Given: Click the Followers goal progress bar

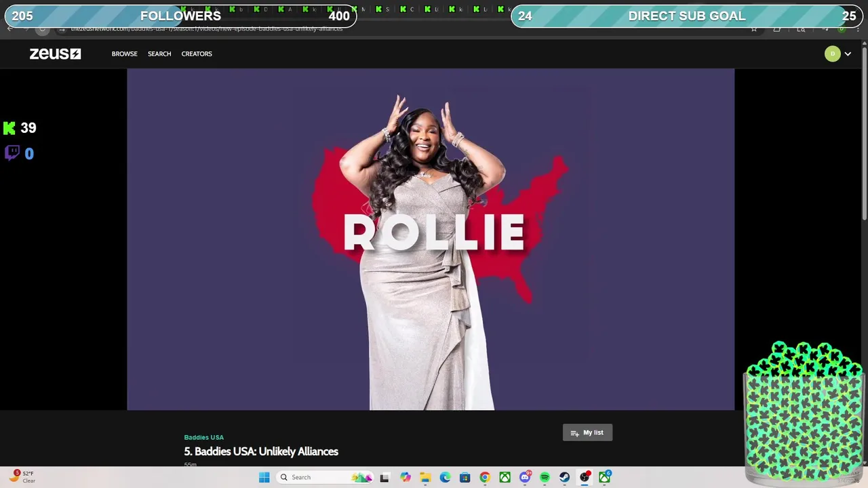Looking at the screenshot, I should (180, 16).
